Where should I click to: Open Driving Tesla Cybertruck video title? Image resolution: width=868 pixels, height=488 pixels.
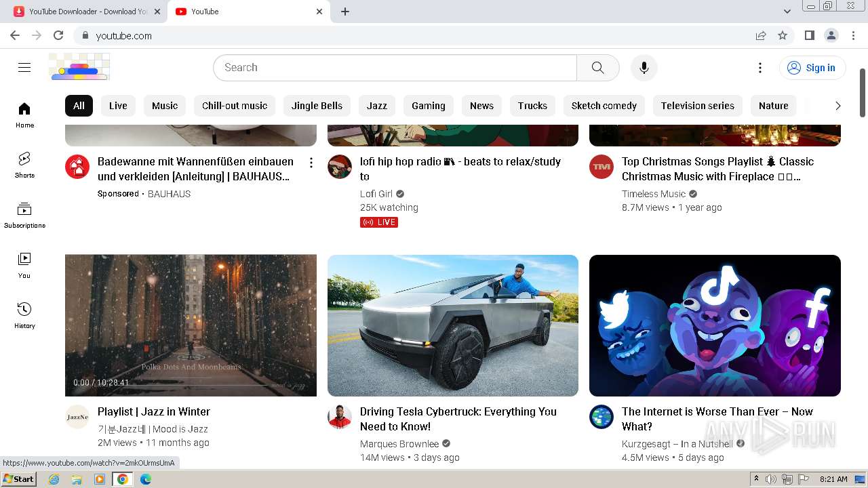pyautogui.click(x=458, y=419)
